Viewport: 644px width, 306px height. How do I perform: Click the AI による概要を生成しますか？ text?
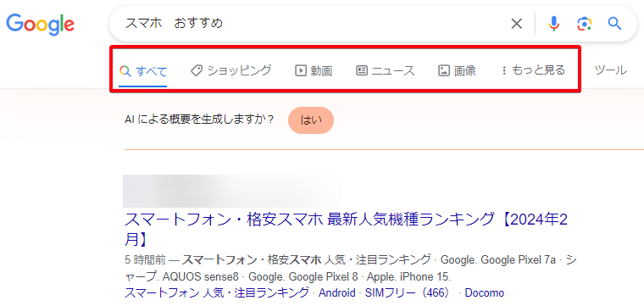point(199,120)
